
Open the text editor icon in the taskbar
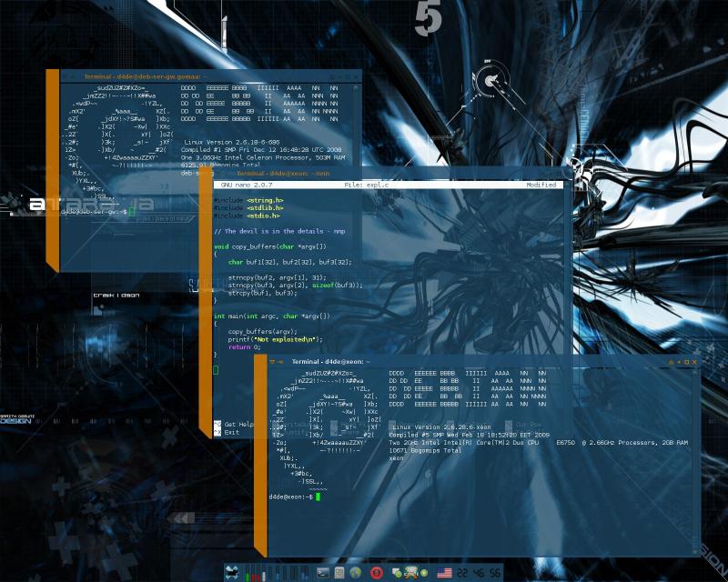click(x=339, y=573)
